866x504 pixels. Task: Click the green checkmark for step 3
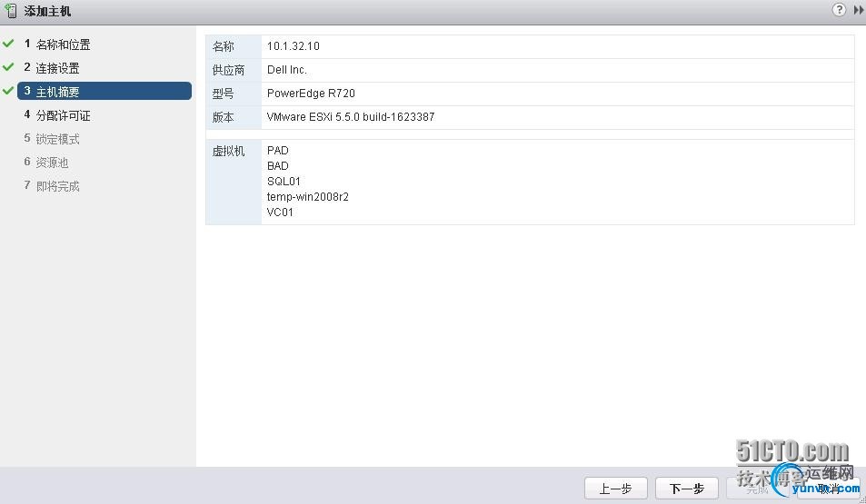[8, 91]
